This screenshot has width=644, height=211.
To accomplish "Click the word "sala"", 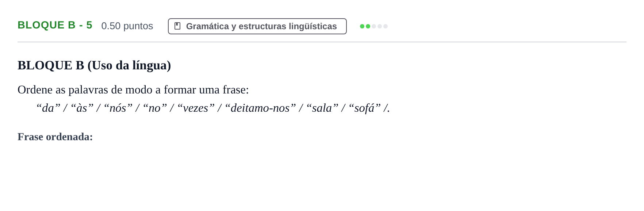I will [322, 108].
